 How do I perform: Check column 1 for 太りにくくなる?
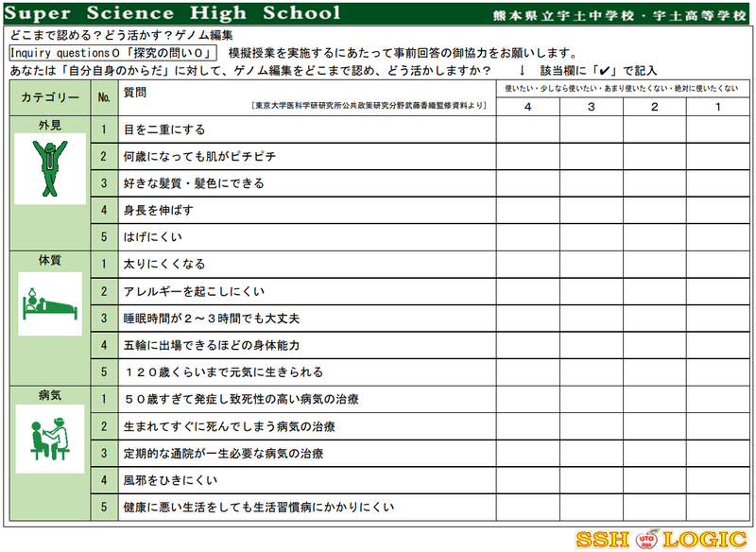717,264
